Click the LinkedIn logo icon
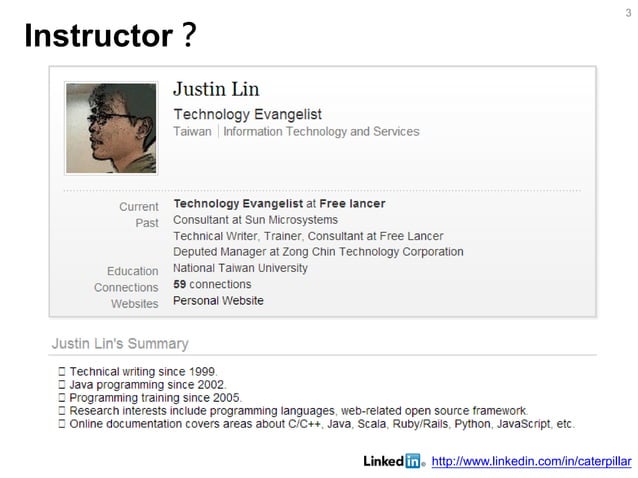Screen dimensions: 638x478 click(x=393, y=461)
